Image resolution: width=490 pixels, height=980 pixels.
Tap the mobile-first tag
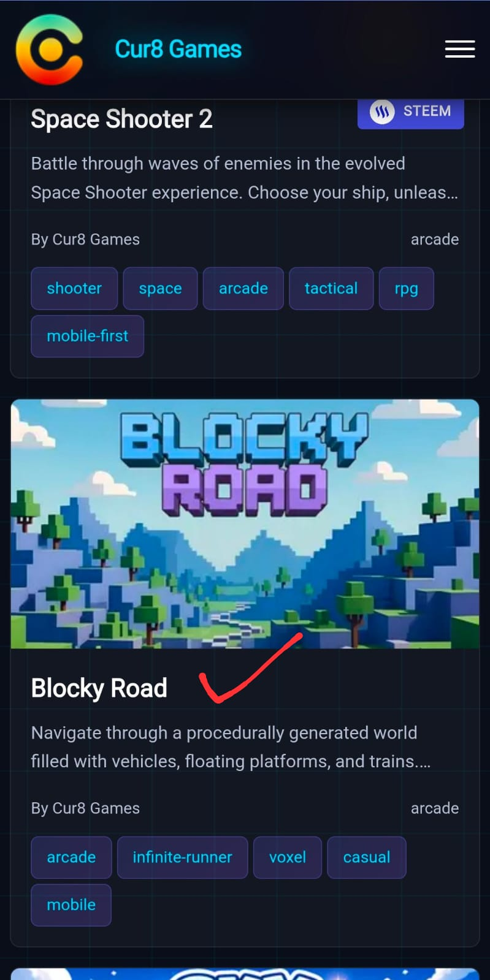[88, 336]
